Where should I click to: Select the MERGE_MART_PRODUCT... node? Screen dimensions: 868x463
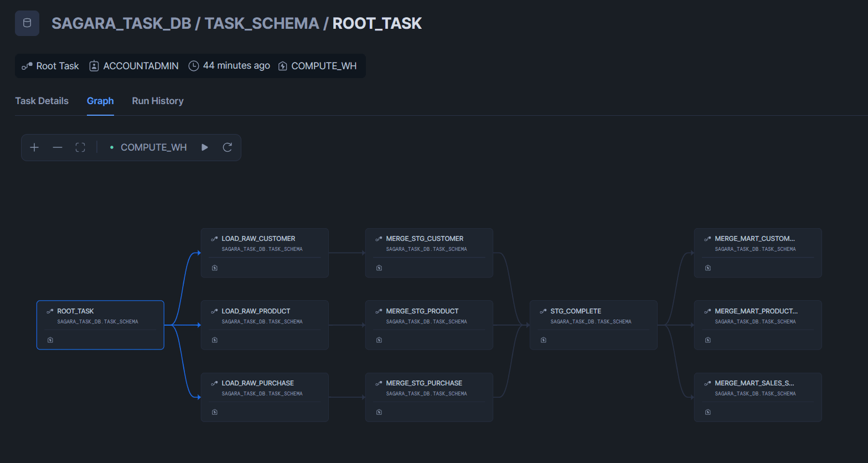(758, 325)
